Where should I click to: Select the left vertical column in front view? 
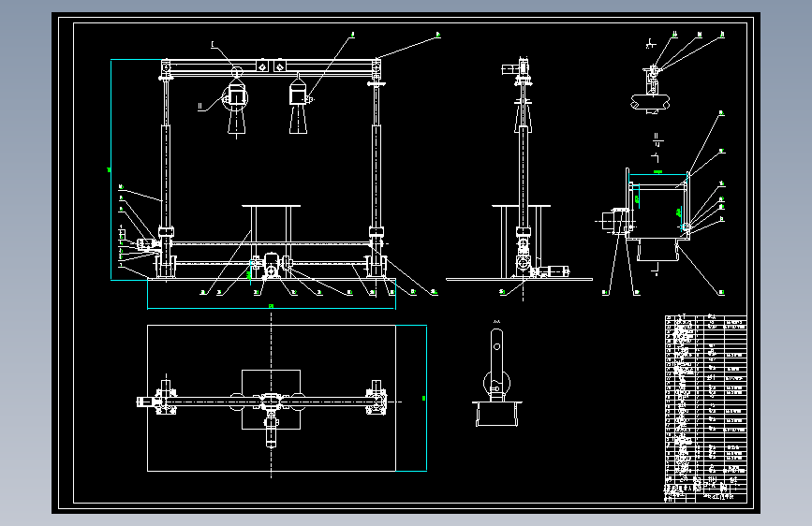tap(166, 176)
